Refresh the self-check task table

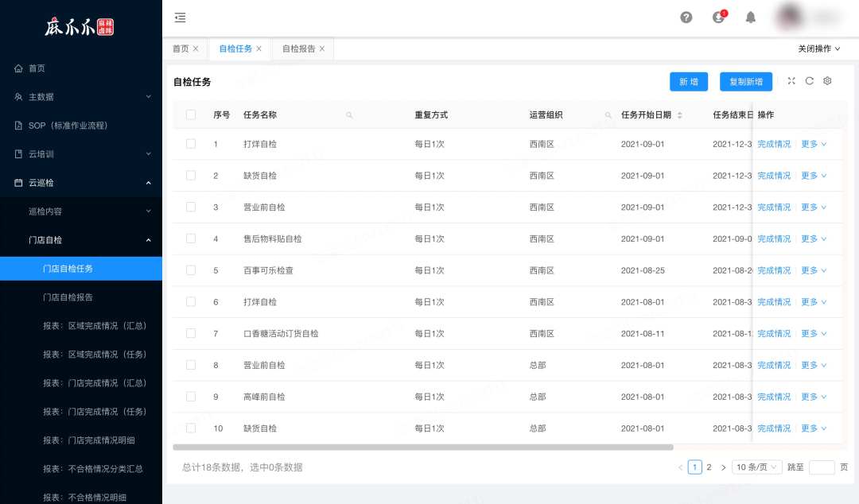809,81
